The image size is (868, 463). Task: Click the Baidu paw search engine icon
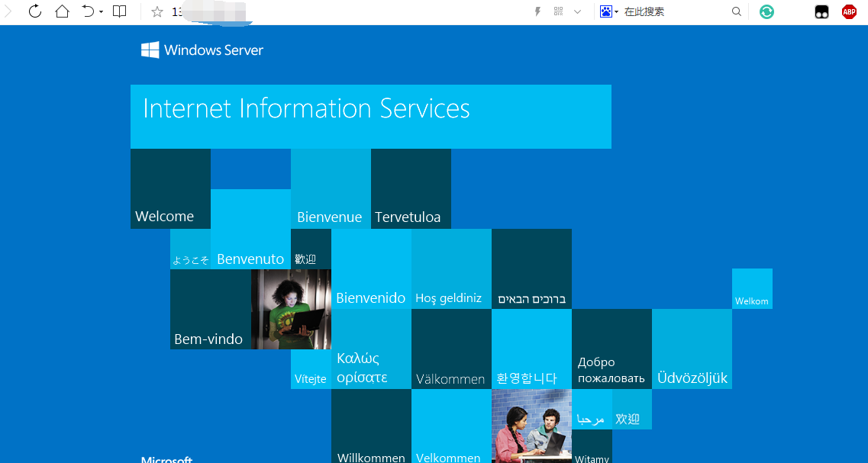[606, 11]
